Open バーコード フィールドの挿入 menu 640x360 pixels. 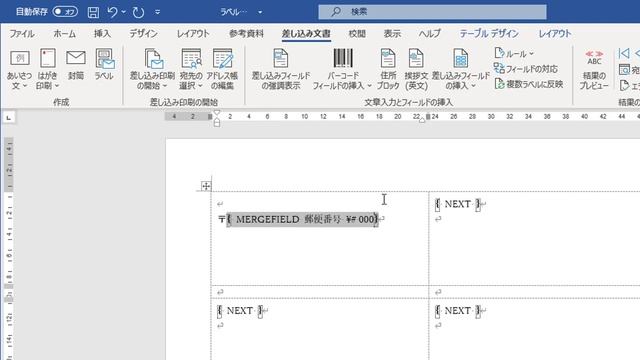(342, 69)
